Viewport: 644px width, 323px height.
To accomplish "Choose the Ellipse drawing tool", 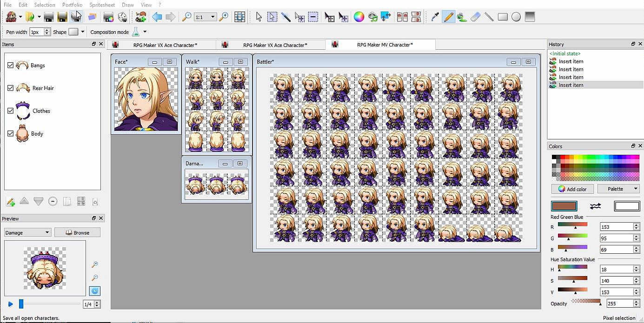I will pos(516,17).
